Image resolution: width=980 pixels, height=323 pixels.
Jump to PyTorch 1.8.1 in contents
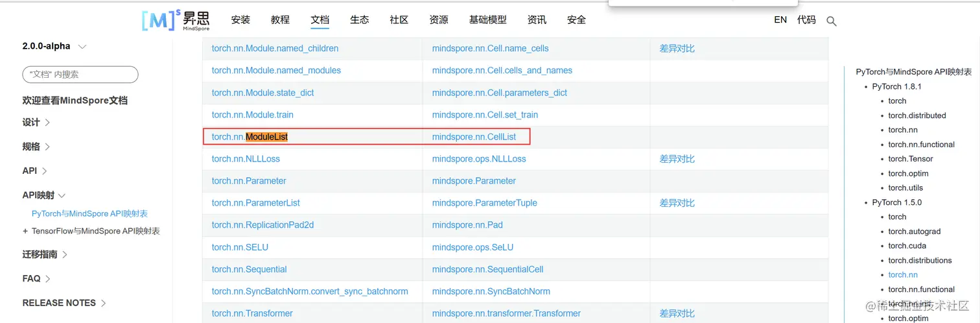[897, 86]
